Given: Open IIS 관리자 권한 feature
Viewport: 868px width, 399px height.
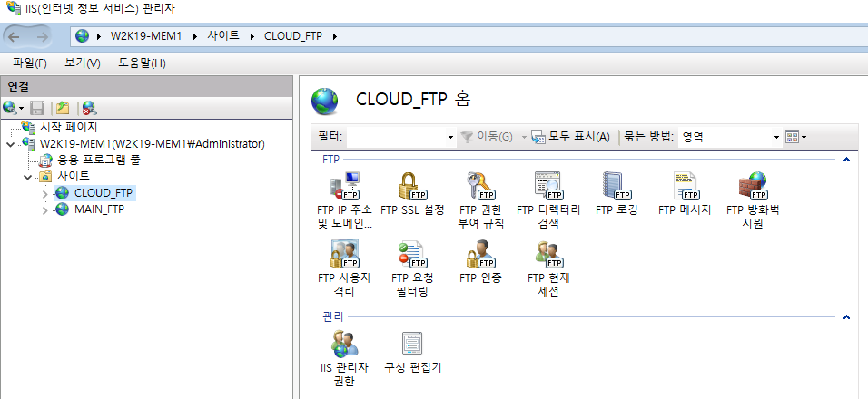Looking at the screenshot, I should pos(345,358).
